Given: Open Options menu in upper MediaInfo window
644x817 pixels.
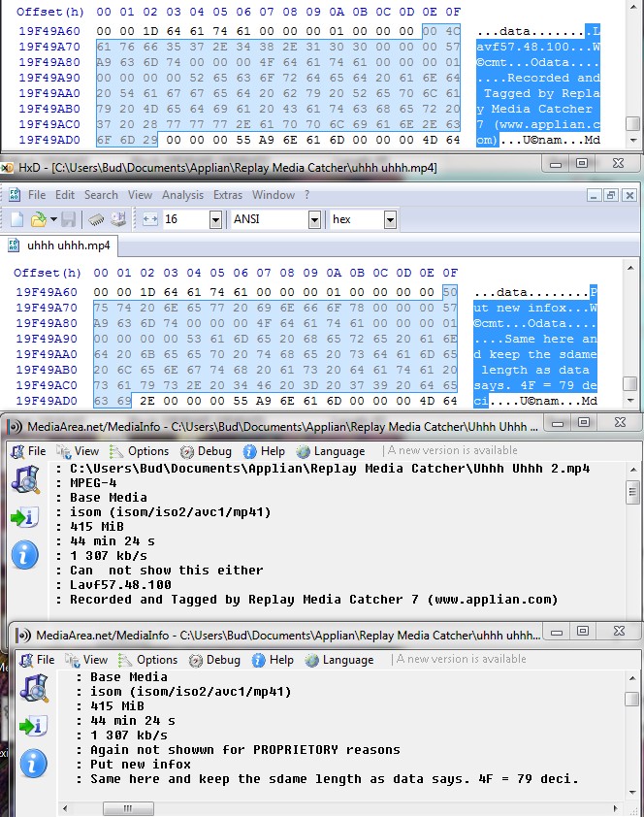Looking at the screenshot, I should tap(140, 451).
